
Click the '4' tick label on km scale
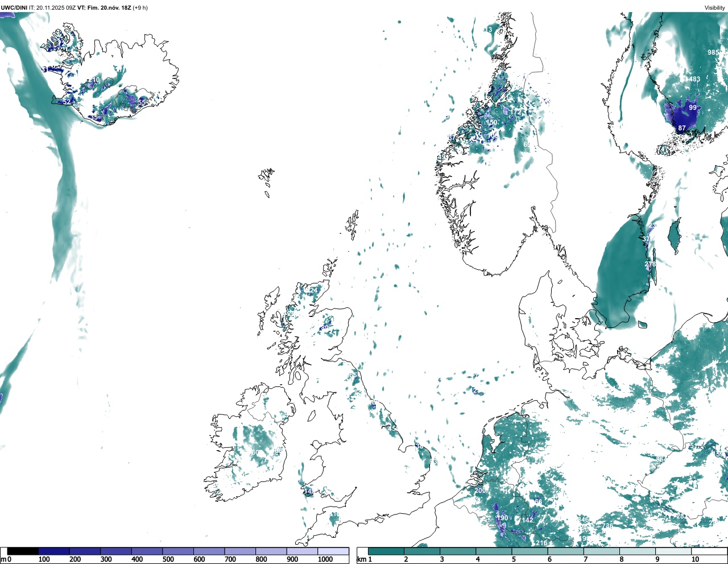point(478,559)
